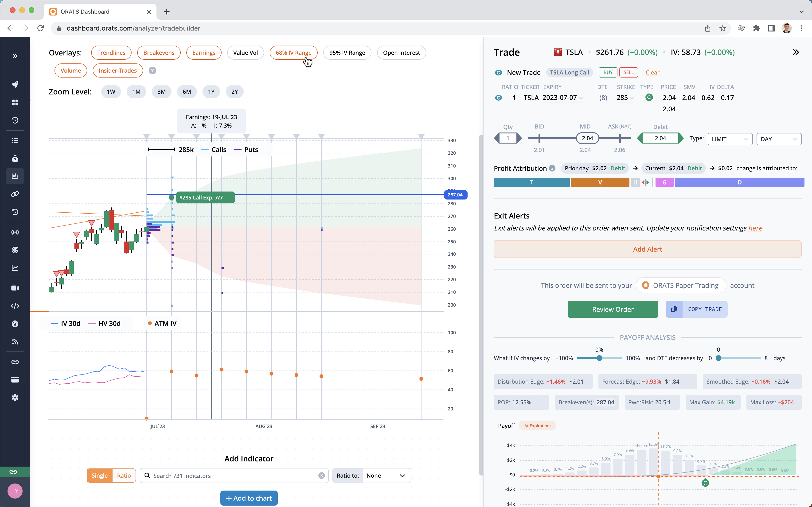Switch indicator mode to Ratio

(124, 475)
